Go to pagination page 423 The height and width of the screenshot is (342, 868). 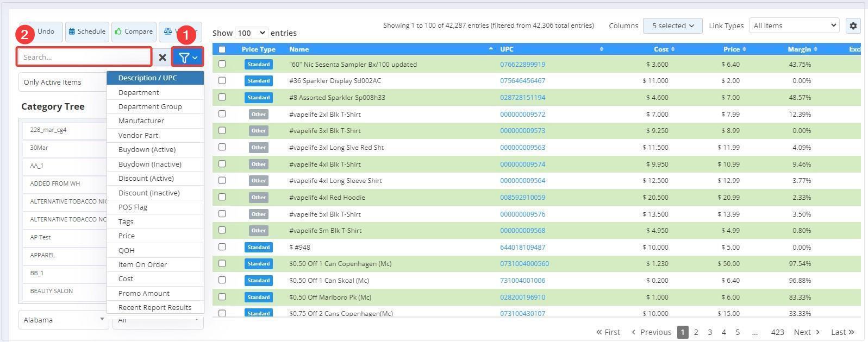pyautogui.click(x=777, y=332)
